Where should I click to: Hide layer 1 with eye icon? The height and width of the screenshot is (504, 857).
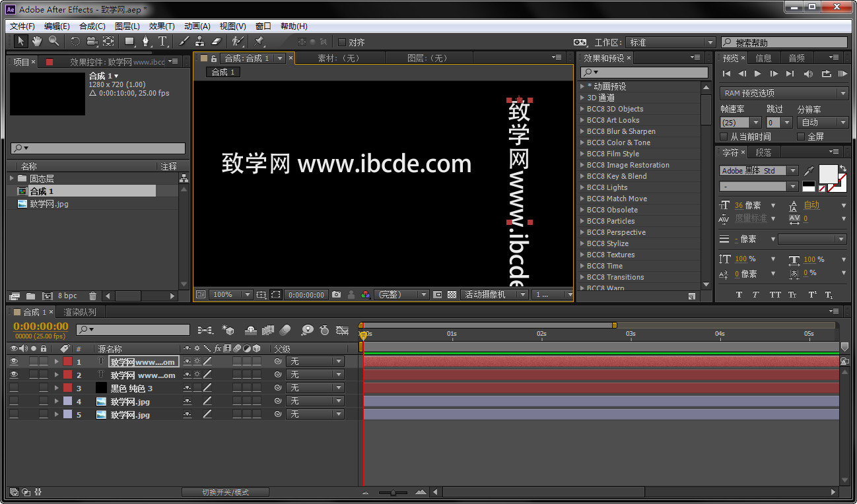[x=14, y=362]
